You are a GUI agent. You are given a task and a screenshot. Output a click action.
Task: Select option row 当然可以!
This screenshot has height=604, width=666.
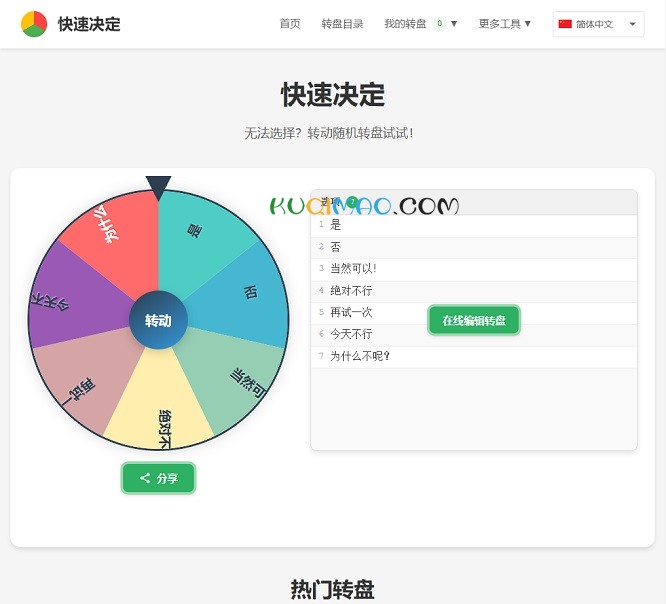point(474,269)
